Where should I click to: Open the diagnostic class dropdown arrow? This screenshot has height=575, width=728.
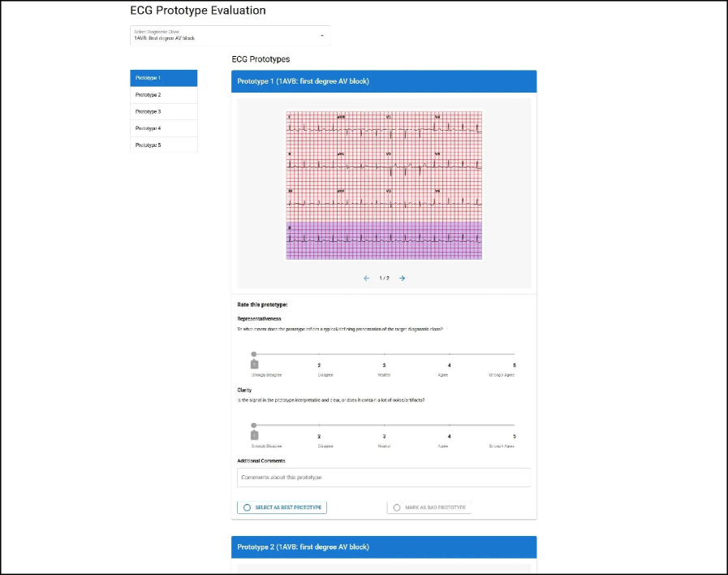point(322,36)
